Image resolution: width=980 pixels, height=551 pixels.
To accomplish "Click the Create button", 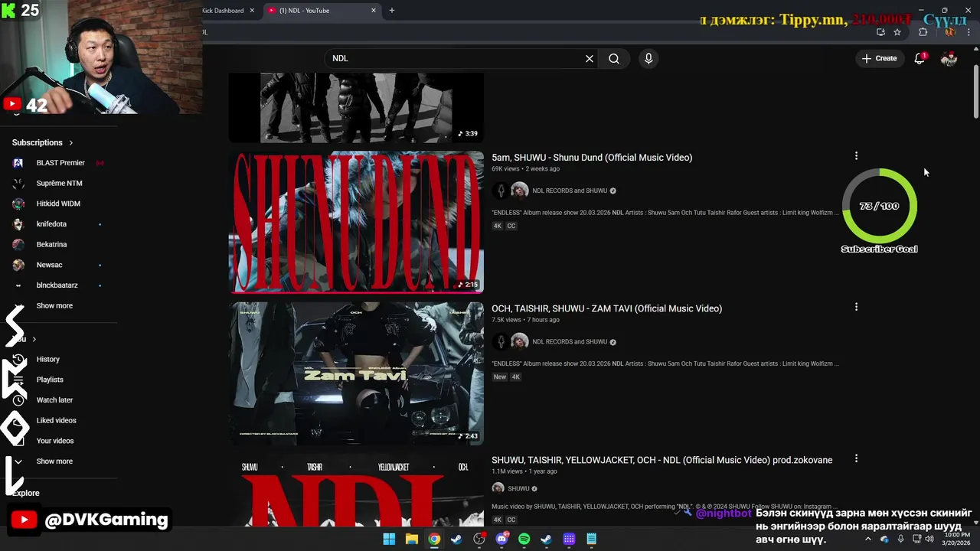I will [879, 58].
